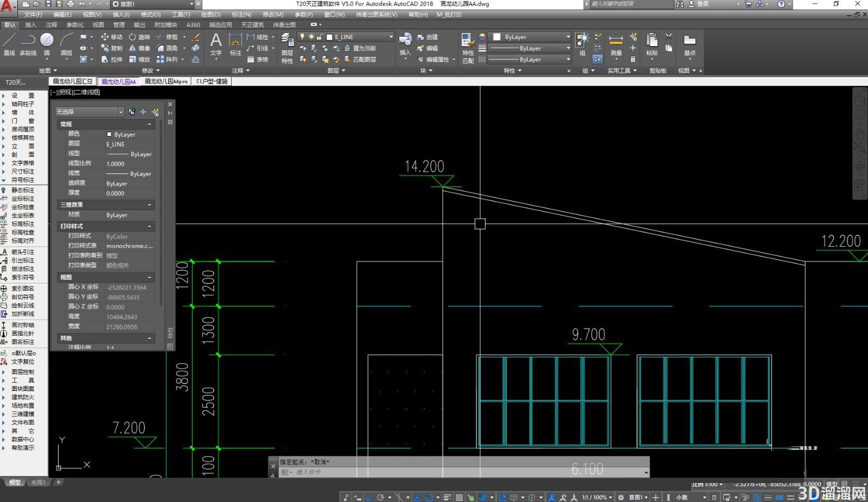Click the 缩放 (Scale) command

(x=139, y=60)
